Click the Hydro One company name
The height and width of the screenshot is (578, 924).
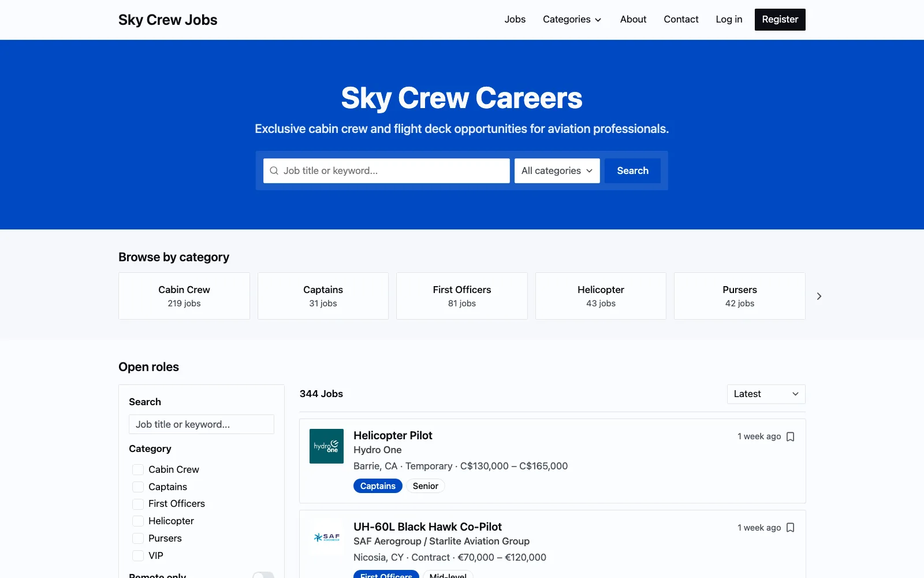[378, 450]
